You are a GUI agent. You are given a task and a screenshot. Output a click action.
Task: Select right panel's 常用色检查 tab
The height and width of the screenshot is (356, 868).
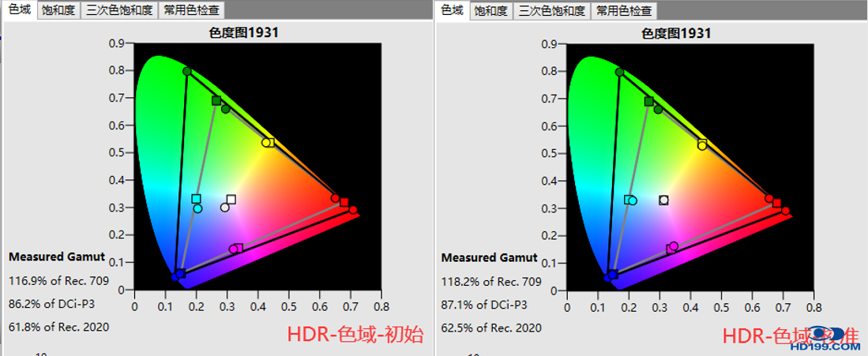click(x=625, y=11)
